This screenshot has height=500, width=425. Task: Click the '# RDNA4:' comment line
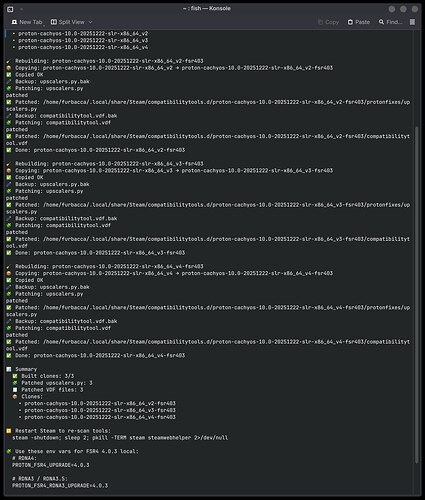[x=25, y=458]
